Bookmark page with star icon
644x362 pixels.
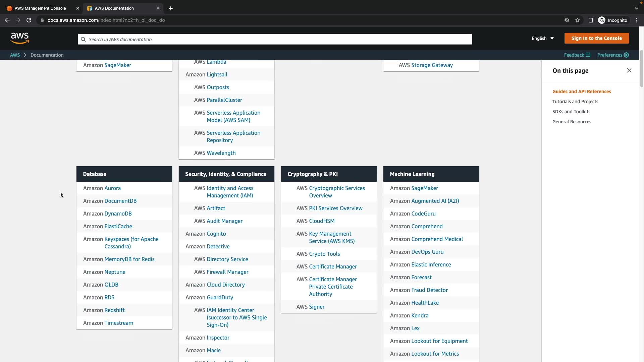[x=577, y=20]
